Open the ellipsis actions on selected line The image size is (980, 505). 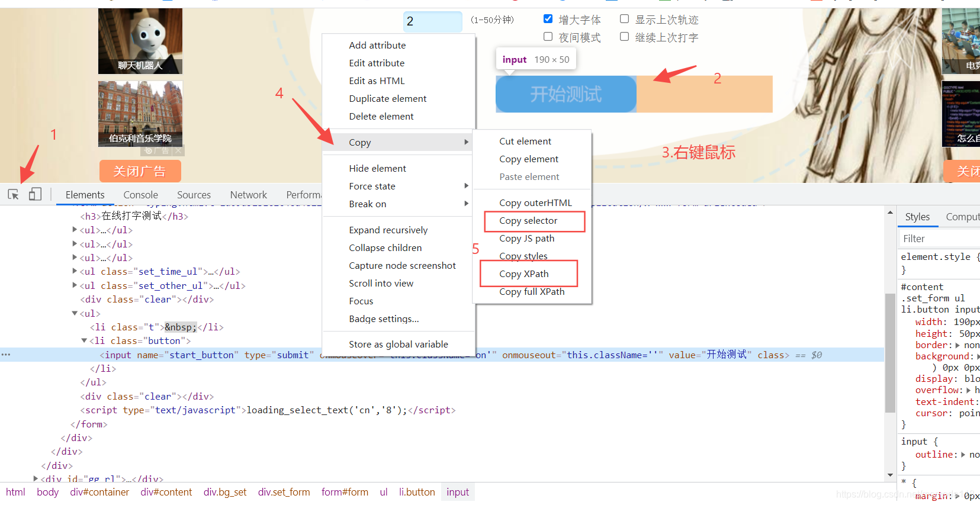point(6,355)
